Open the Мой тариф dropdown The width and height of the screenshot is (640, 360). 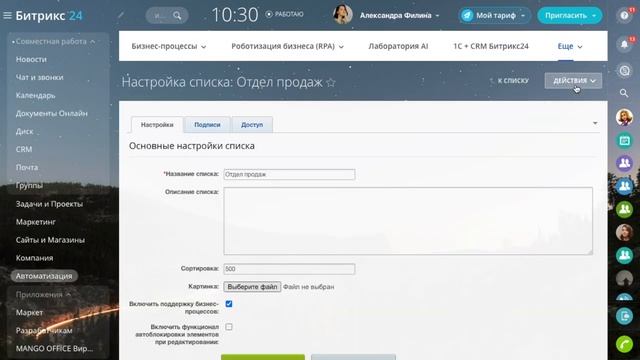494,16
